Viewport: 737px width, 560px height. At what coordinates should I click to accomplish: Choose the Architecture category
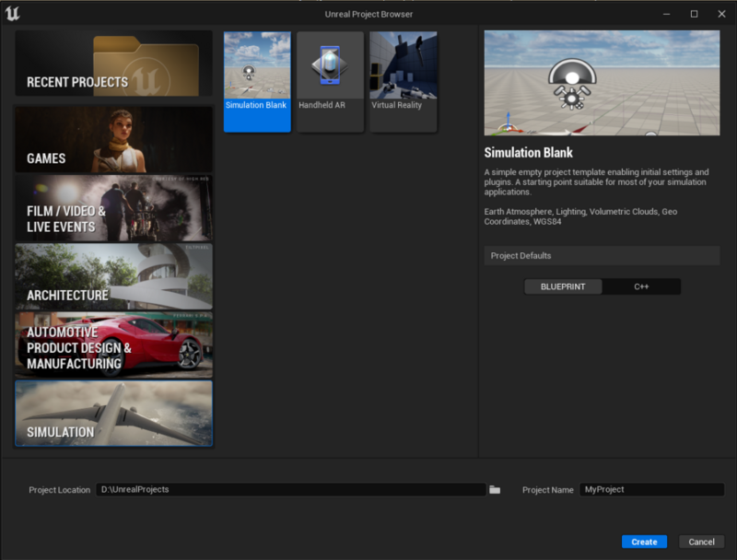pos(113,276)
